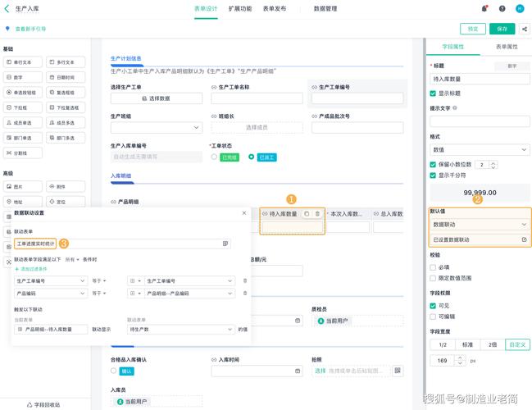532x410 pixels.
Task: Add the 单行文本 field component
Action: click(x=22, y=61)
